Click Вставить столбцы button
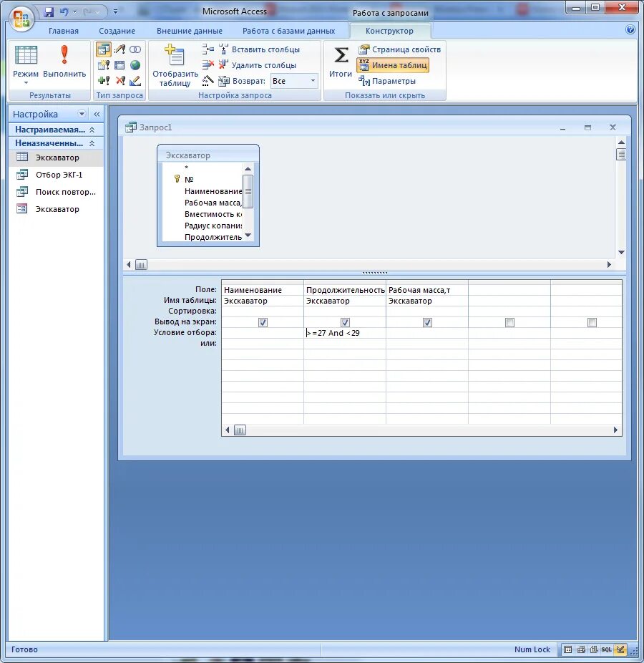Viewport: 644px width, 663px height. 260,49
